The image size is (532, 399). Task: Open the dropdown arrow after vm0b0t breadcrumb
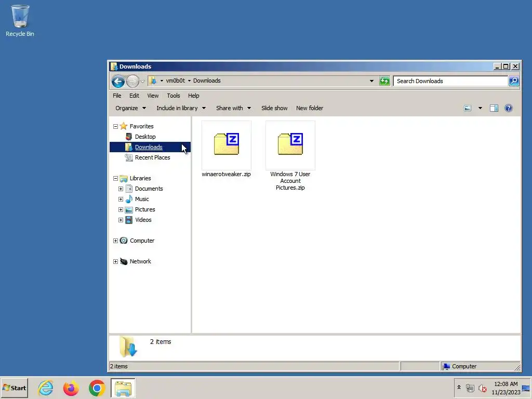[189, 81]
